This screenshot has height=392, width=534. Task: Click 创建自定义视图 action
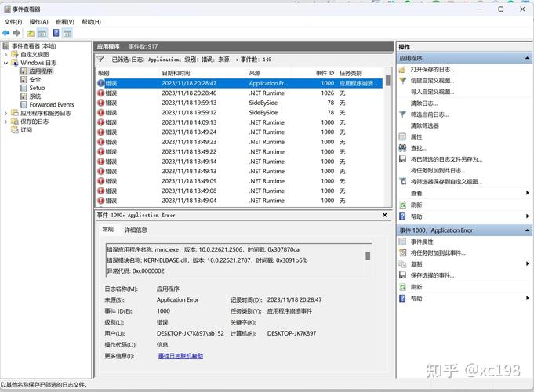(x=432, y=81)
